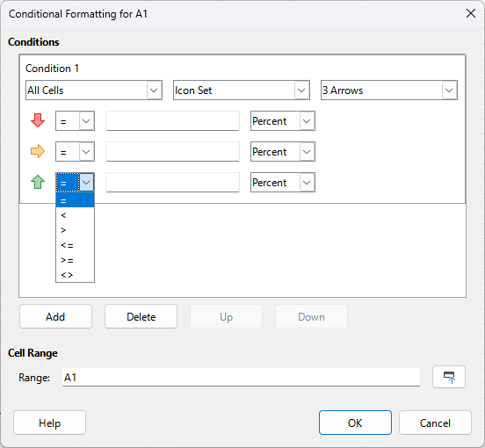Close the Conditional Formatting dialog
The width and height of the screenshot is (485, 448).
pos(471,13)
